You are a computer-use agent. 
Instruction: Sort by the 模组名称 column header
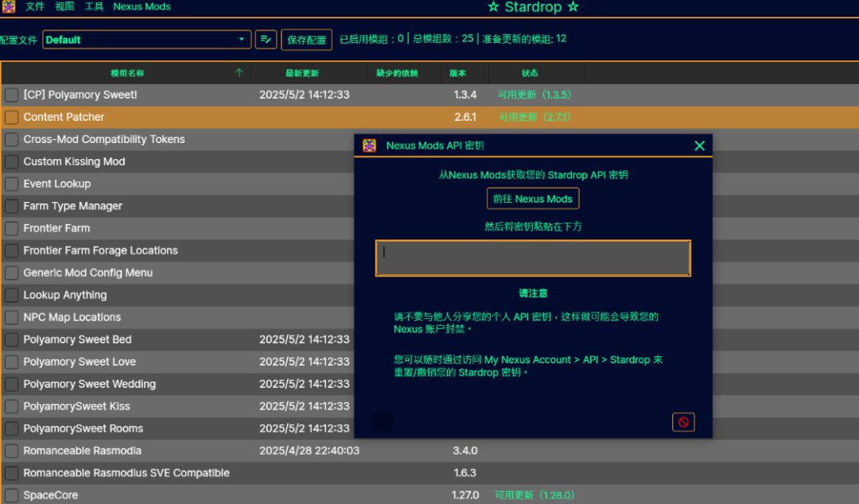[x=127, y=73]
